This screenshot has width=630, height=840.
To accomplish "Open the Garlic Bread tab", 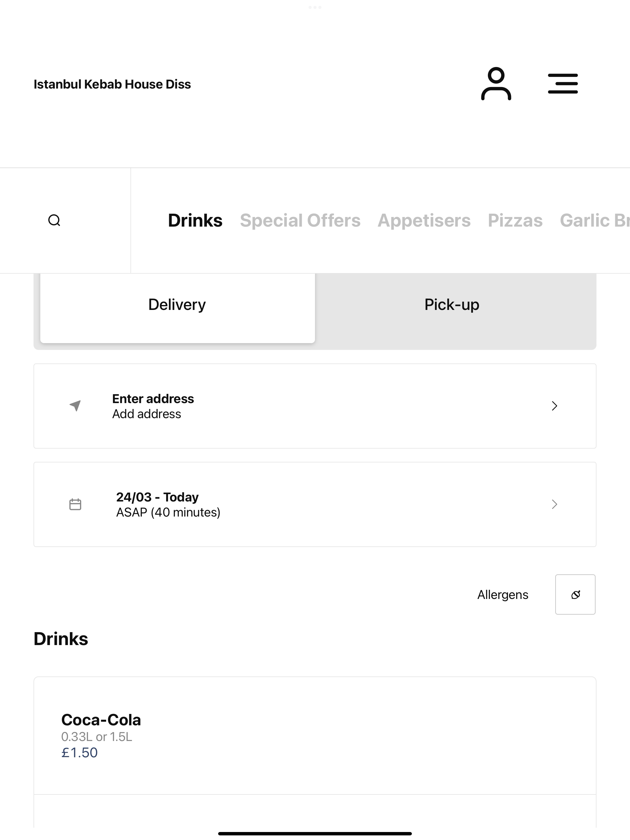I will pyautogui.click(x=595, y=221).
